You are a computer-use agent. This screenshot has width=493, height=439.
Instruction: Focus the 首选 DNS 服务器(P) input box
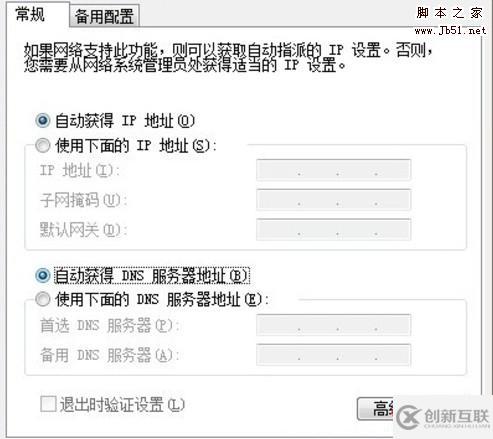[334, 325]
